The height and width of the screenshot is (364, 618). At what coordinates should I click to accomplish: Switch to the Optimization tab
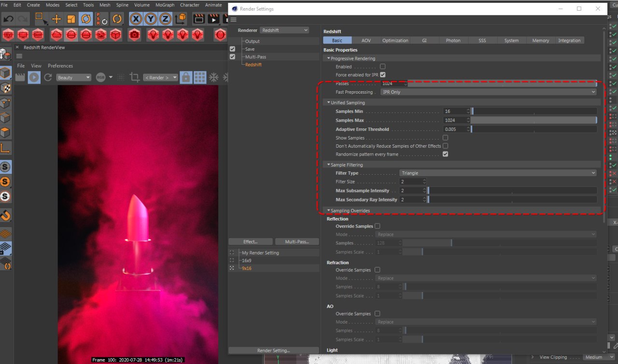coord(395,41)
